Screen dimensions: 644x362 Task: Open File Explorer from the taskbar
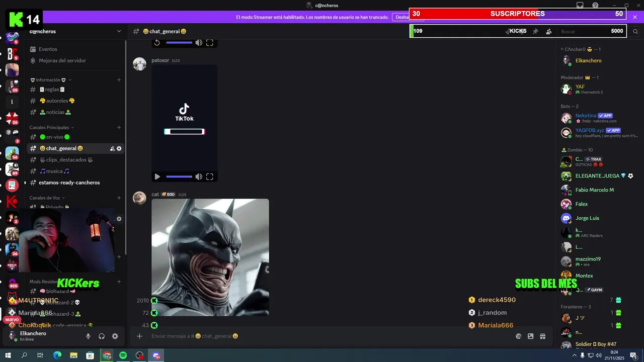coord(74,355)
